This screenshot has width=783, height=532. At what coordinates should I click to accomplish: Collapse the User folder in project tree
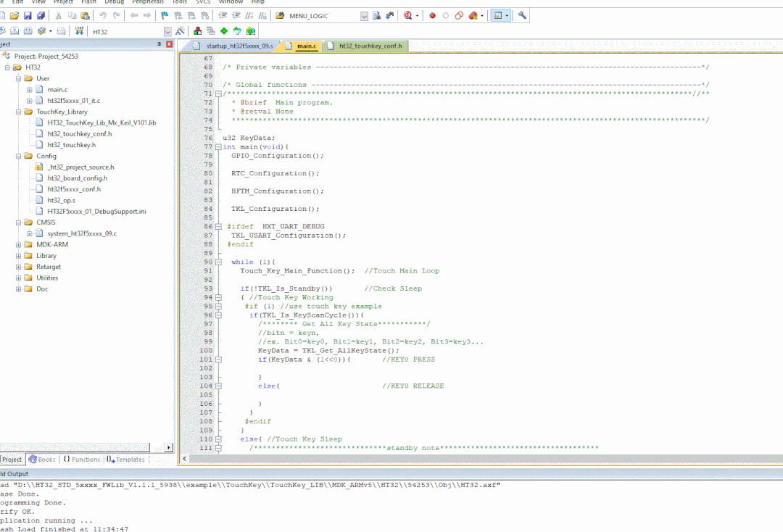click(x=18, y=79)
